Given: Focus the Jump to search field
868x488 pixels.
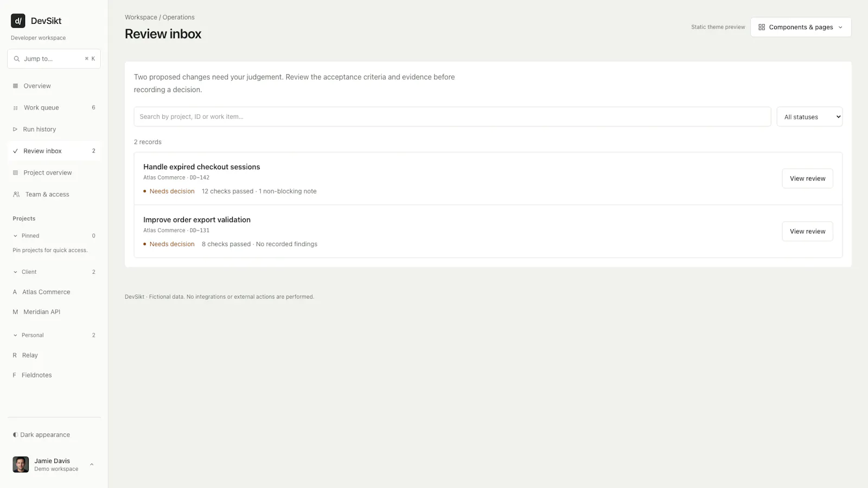Looking at the screenshot, I should 54,59.
